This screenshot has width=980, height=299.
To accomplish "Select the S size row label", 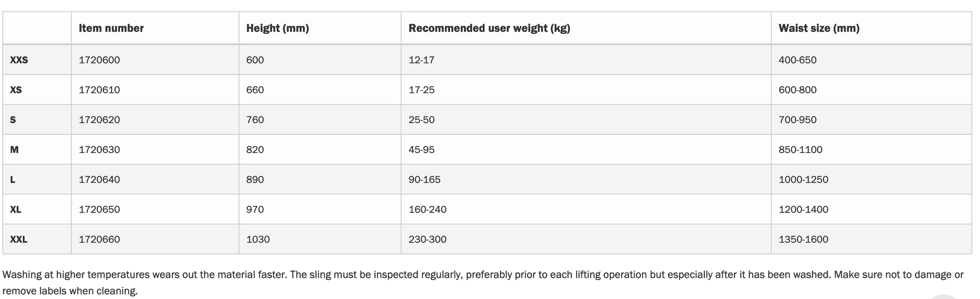I will (13, 120).
